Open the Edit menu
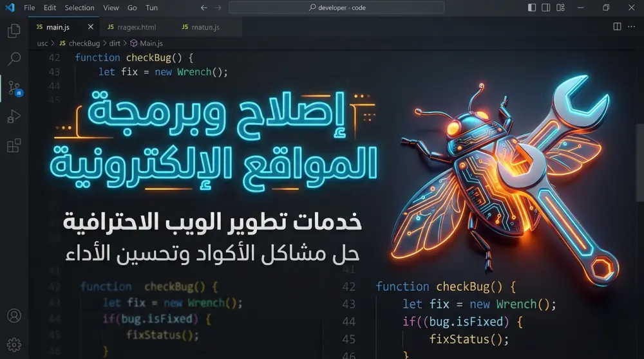 coord(50,7)
